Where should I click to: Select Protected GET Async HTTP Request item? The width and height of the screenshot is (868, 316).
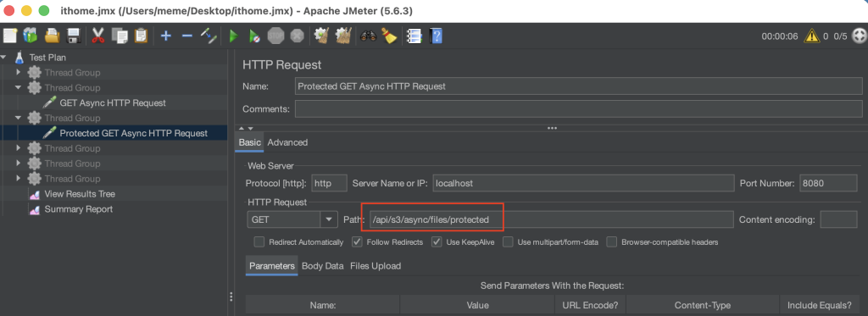point(133,133)
